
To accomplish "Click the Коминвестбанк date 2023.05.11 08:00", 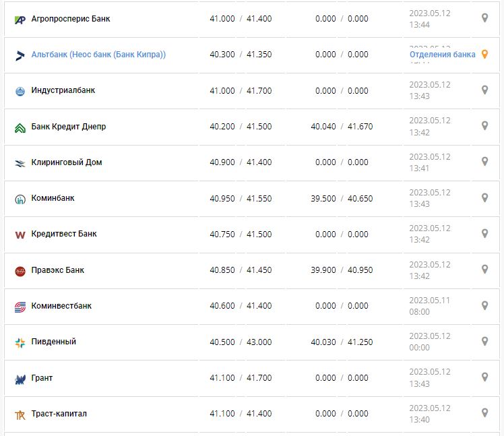I will (x=430, y=305).
